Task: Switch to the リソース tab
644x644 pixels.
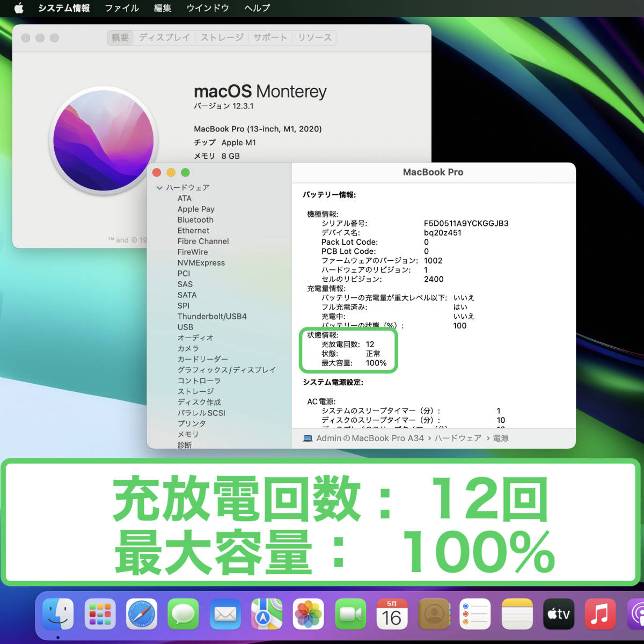Action: [315, 38]
